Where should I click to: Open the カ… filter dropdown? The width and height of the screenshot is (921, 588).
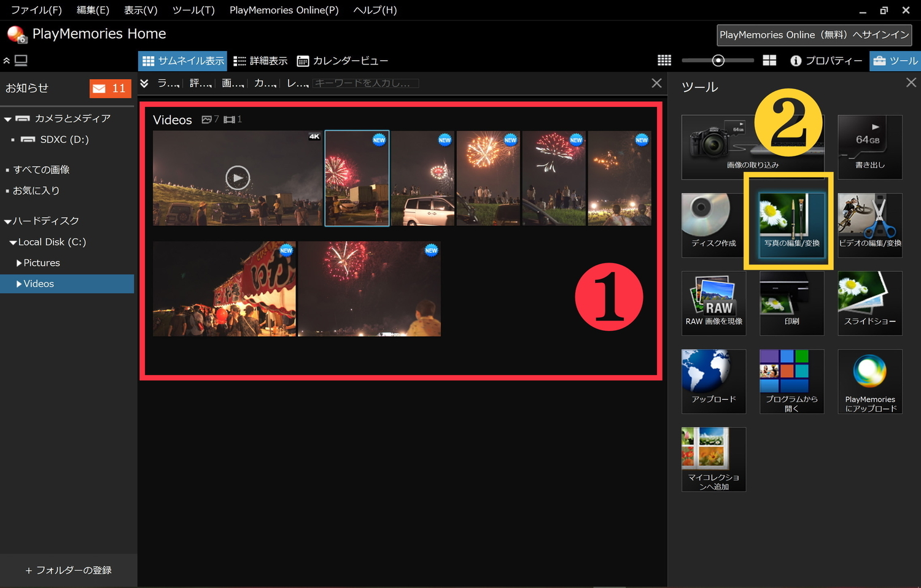(x=265, y=83)
